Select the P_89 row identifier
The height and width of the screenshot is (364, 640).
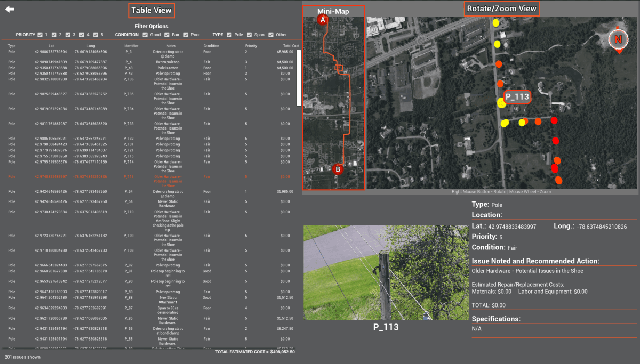click(x=129, y=292)
